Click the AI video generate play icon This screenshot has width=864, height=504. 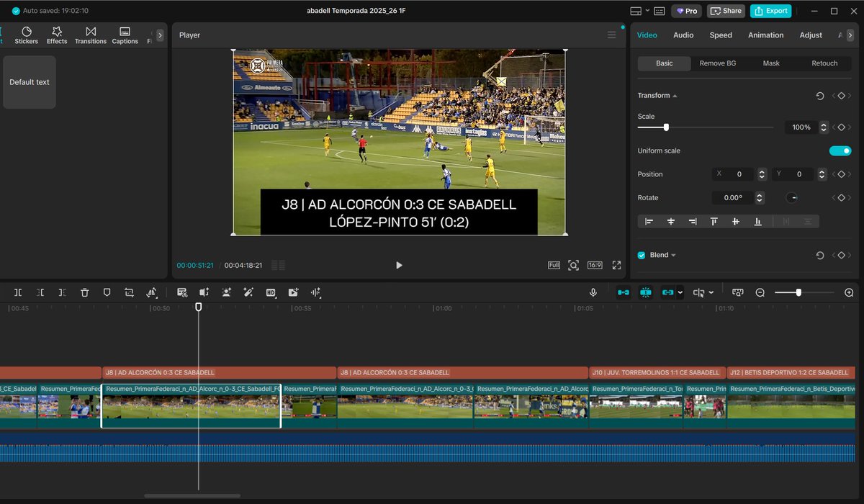click(293, 292)
